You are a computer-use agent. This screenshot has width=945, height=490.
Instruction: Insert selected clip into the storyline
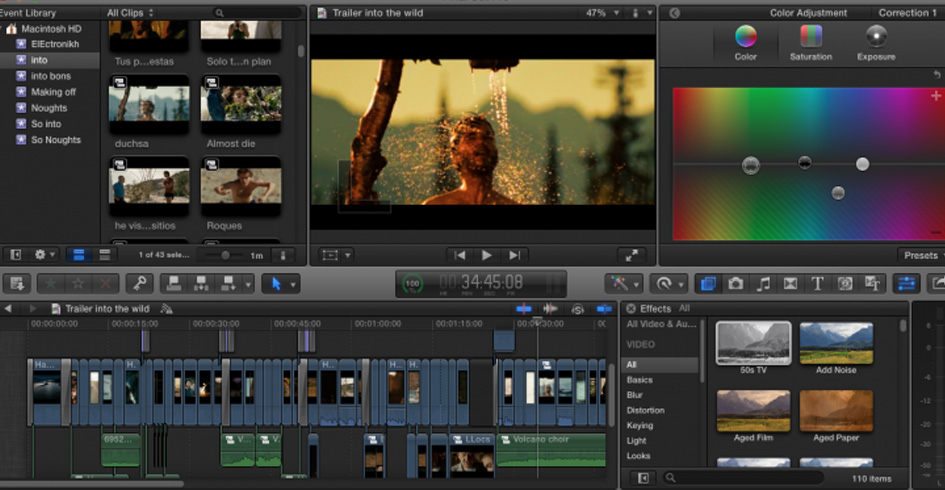(x=201, y=283)
